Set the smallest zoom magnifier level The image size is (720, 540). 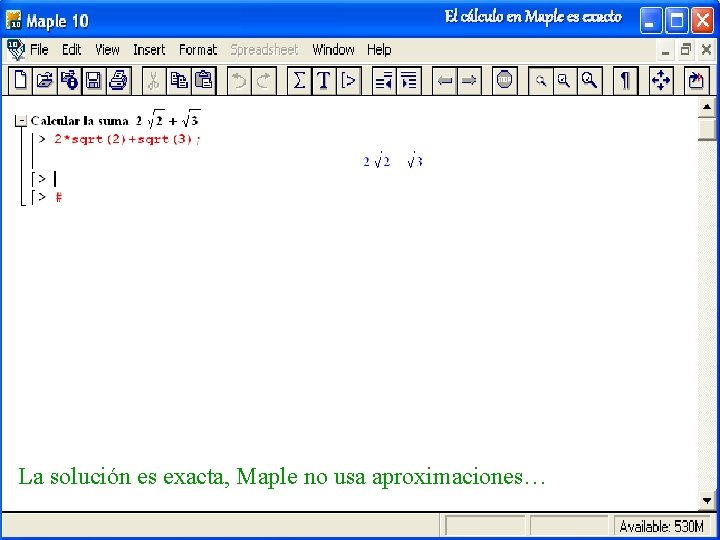[x=540, y=81]
